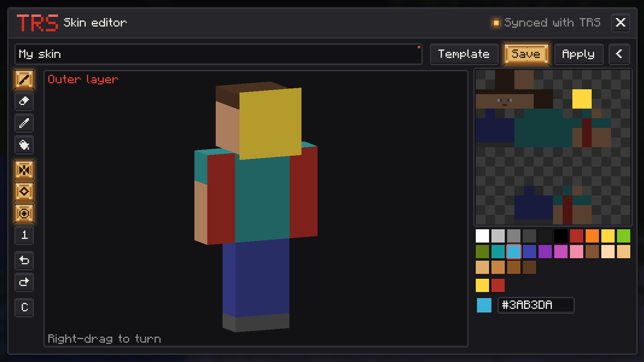
Task: Click the My skin name field
Action: tap(218, 54)
